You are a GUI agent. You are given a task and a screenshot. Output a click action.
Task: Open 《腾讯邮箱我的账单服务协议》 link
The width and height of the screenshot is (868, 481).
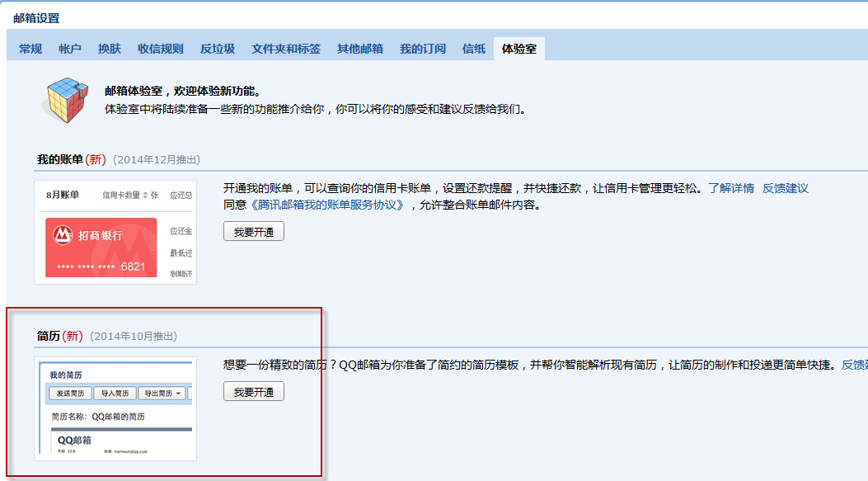(327, 205)
